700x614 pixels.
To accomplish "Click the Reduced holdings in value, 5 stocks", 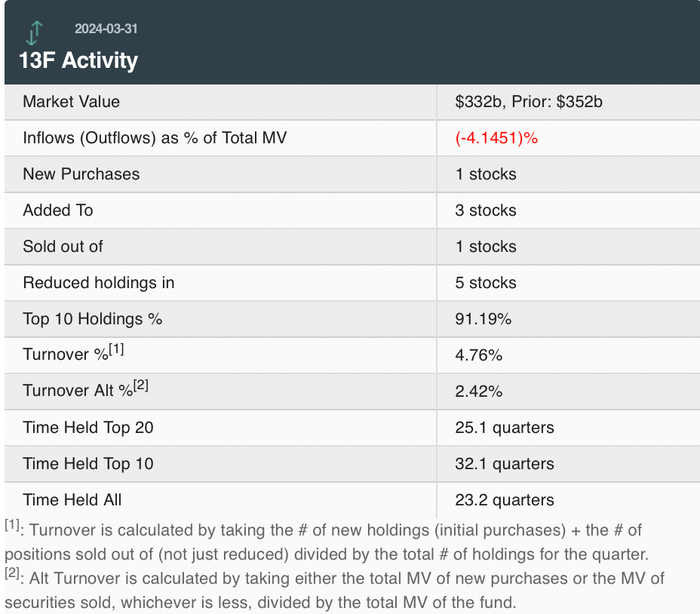I will [x=485, y=283].
